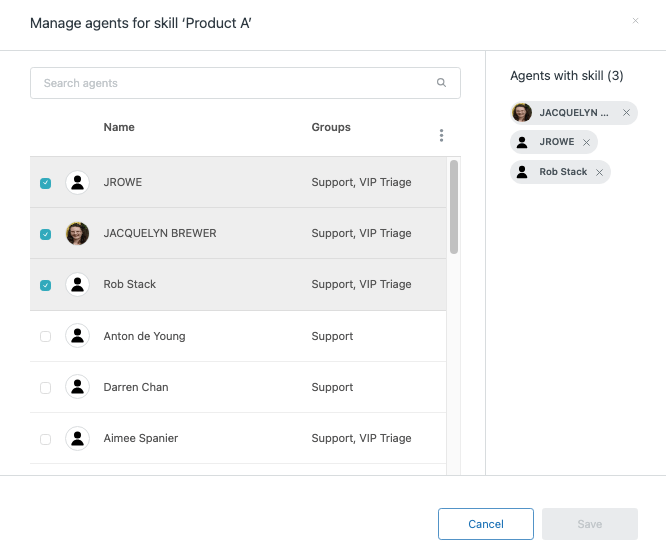Image resolution: width=666 pixels, height=556 pixels.
Task: Click the agent list vertical scrollbar
Action: pos(454,206)
